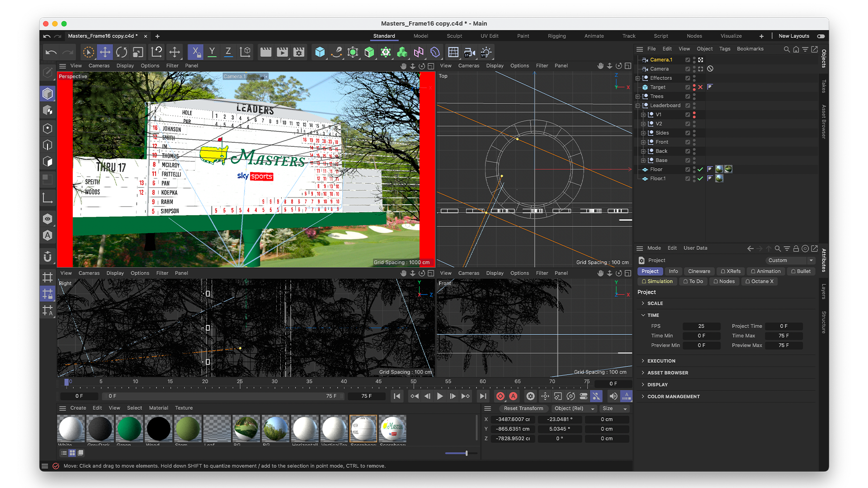868x488 pixels.
Task: Click the Render to Picture Viewer icon
Action: (x=282, y=52)
